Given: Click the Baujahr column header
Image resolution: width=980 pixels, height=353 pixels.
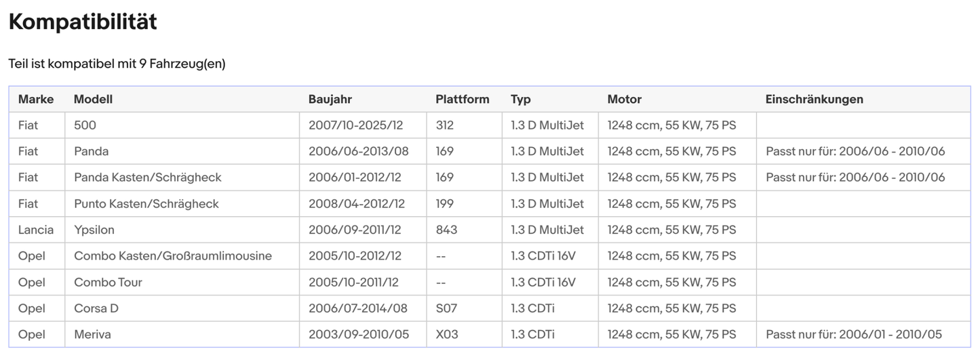Looking at the screenshot, I should 330,99.
